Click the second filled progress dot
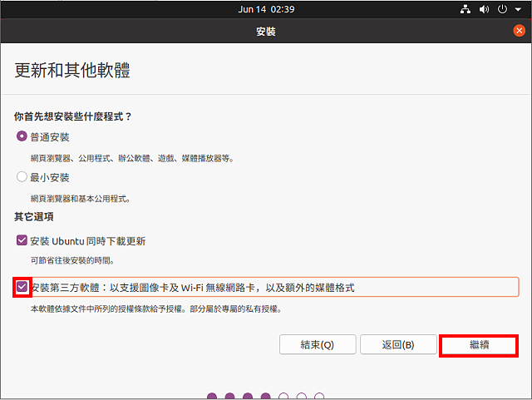532x400 pixels. pos(229,397)
